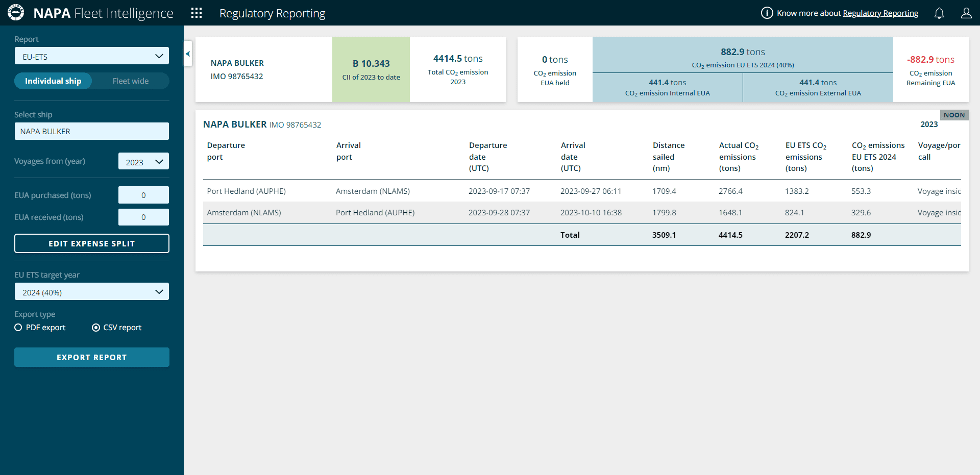The height and width of the screenshot is (475, 980).
Task: Click the Amsterdam (NLAMS) arrival cell
Action: point(373,191)
